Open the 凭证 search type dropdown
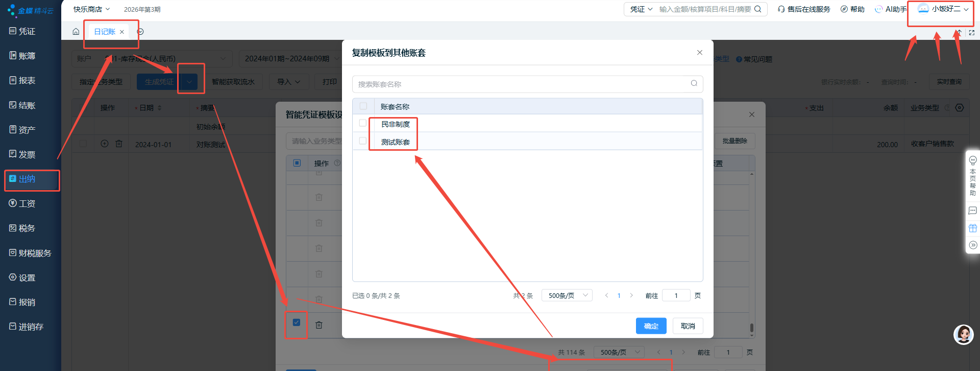Viewport: 980px width, 371px height. tap(641, 9)
